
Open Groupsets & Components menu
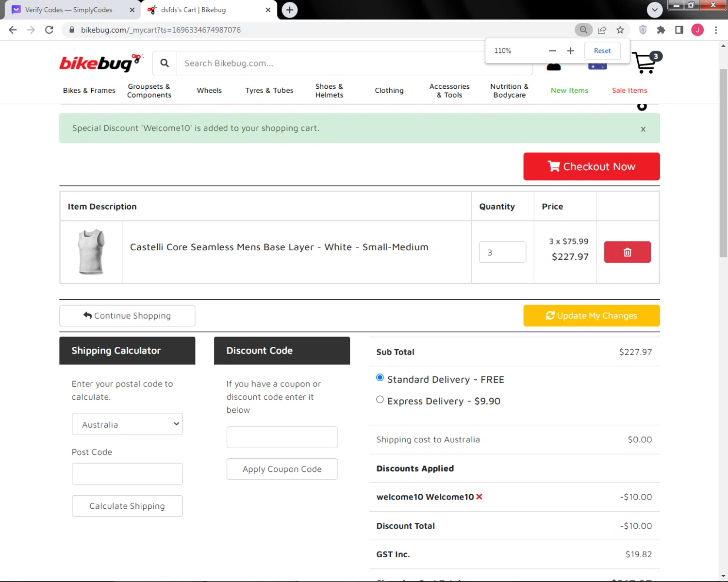[149, 91]
